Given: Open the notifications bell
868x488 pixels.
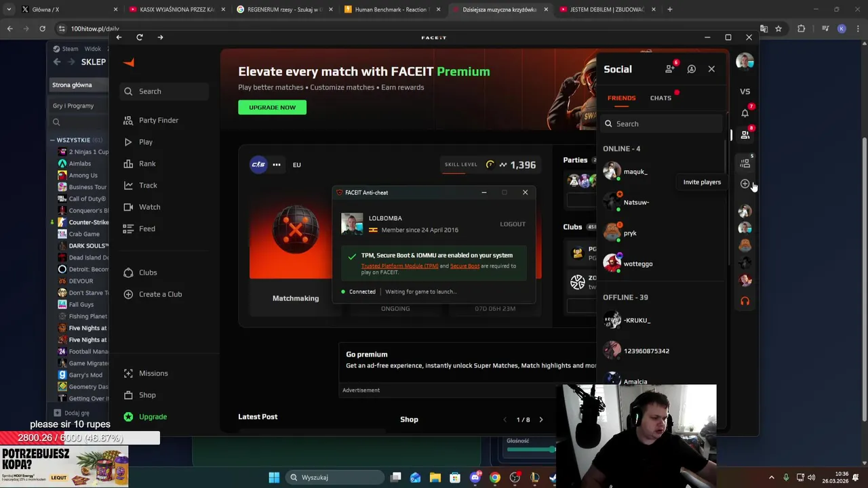Looking at the screenshot, I should (x=745, y=113).
